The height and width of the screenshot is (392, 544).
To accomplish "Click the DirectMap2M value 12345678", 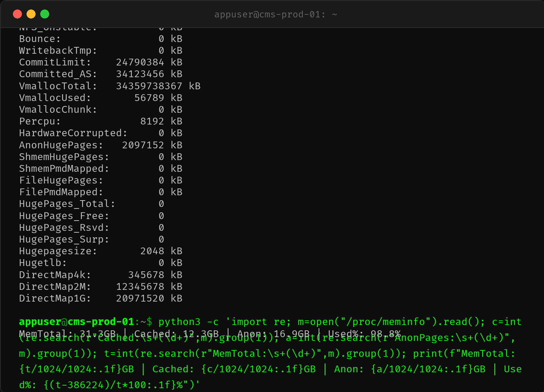I will coord(140,286).
